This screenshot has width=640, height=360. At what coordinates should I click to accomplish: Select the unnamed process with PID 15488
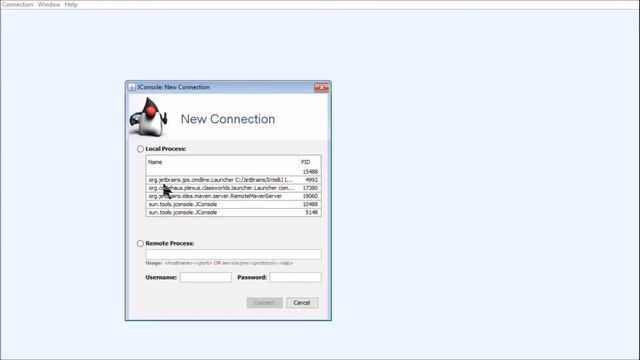233,171
